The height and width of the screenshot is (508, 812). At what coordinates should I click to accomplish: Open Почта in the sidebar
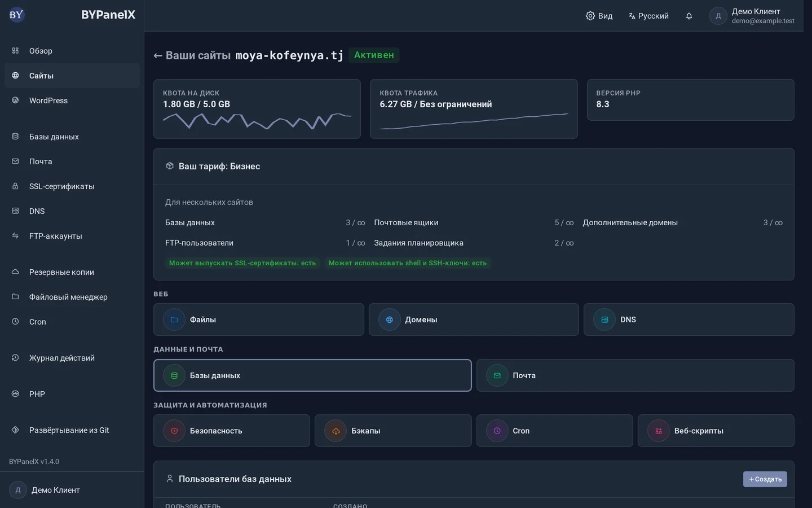pyautogui.click(x=72, y=161)
